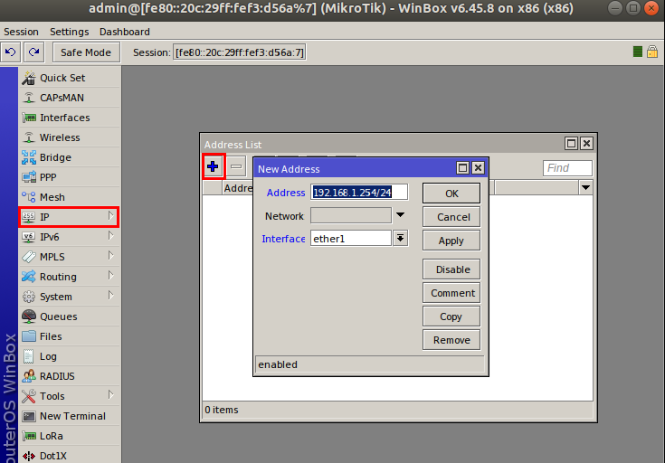Screen dimensions: 665x463
Task: Click the Redo toolbar arrow
Action: (x=34, y=52)
